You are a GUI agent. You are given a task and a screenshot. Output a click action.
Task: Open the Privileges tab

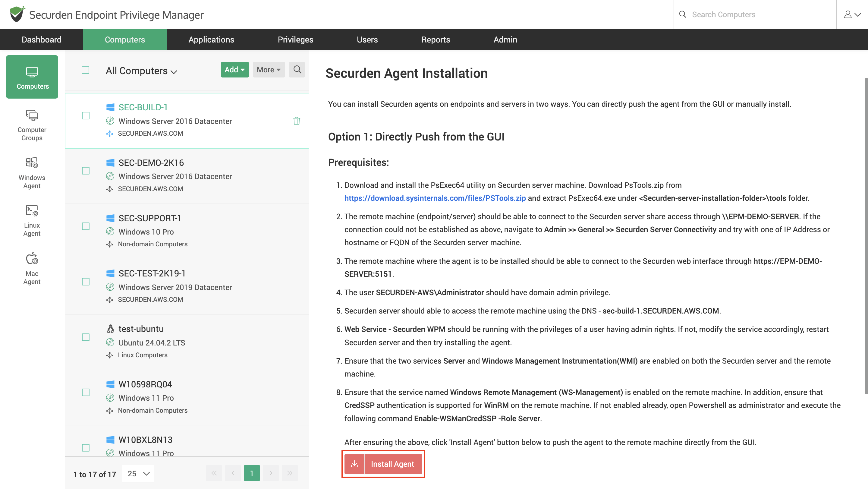pos(295,39)
